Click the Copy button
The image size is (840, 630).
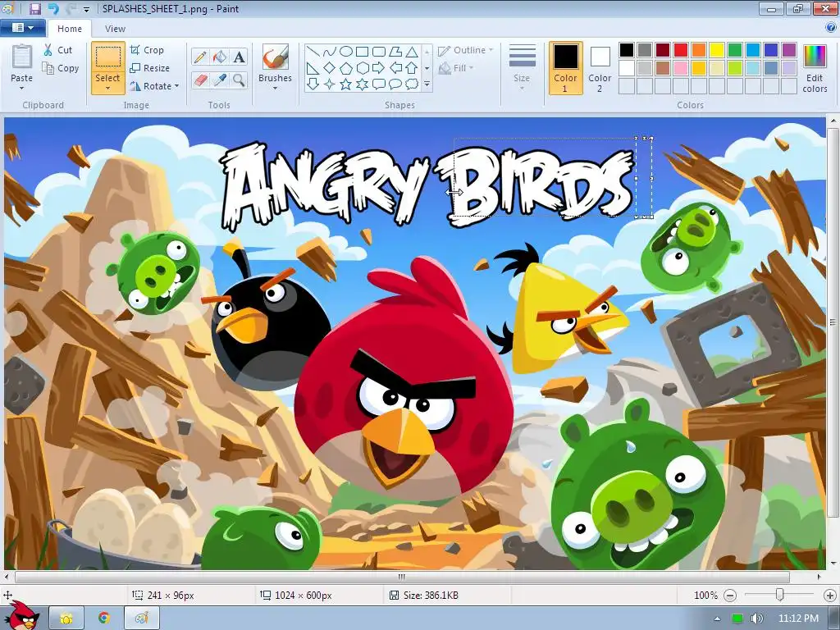point(61,68)
